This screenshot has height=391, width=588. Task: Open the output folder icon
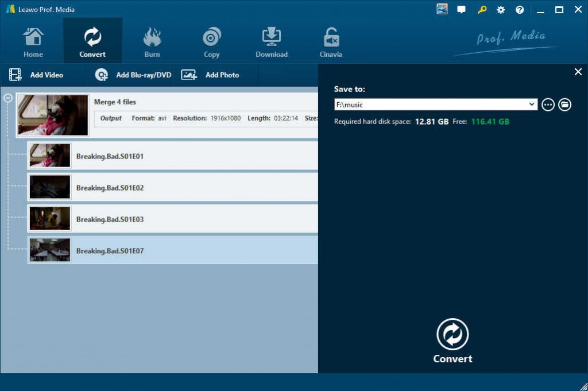[564, 104]
